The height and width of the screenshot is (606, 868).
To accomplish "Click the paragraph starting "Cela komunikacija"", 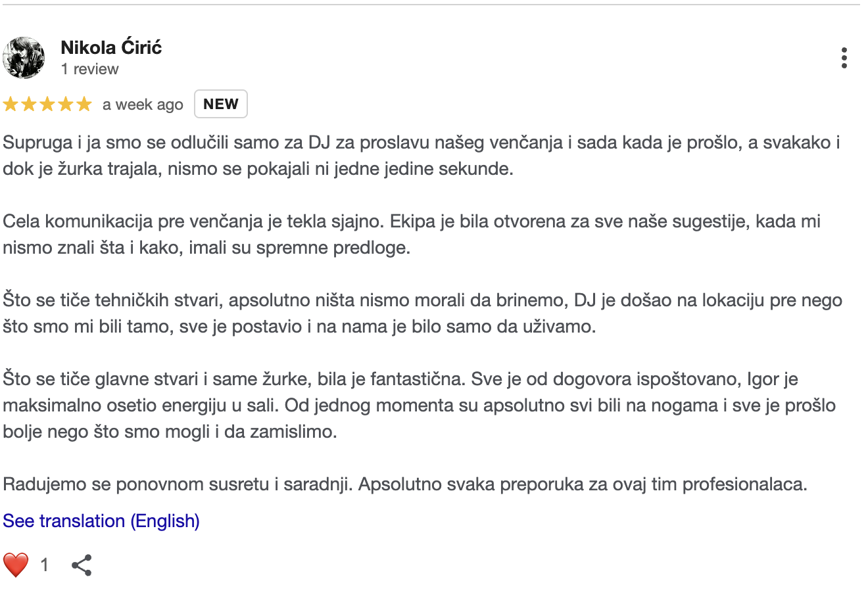I will (411, 235).
